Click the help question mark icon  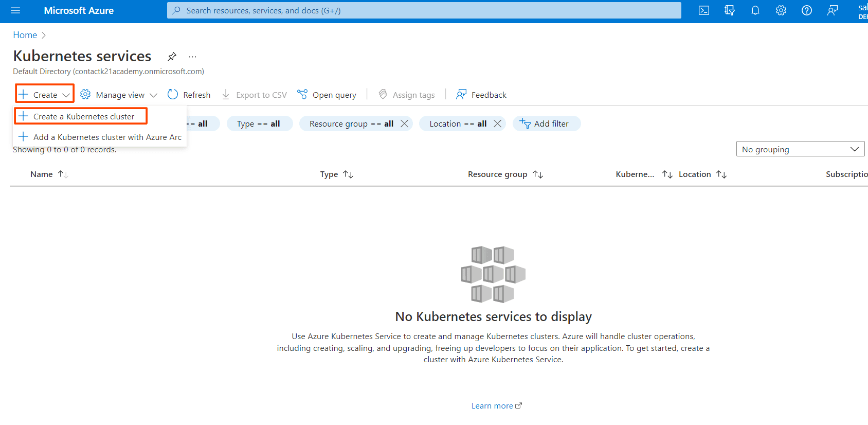coord(807,10)
